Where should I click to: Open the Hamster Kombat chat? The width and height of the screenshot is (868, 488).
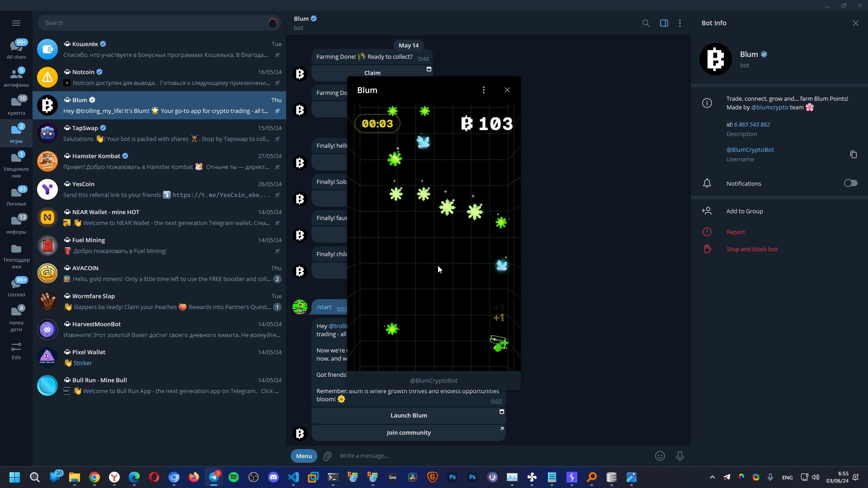click(159, 161)
